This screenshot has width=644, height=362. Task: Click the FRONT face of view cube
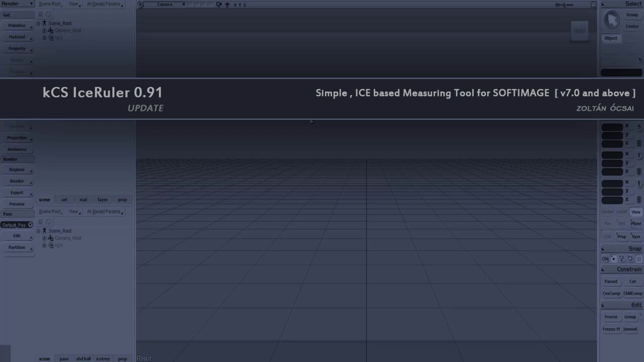tap(580, 31)
